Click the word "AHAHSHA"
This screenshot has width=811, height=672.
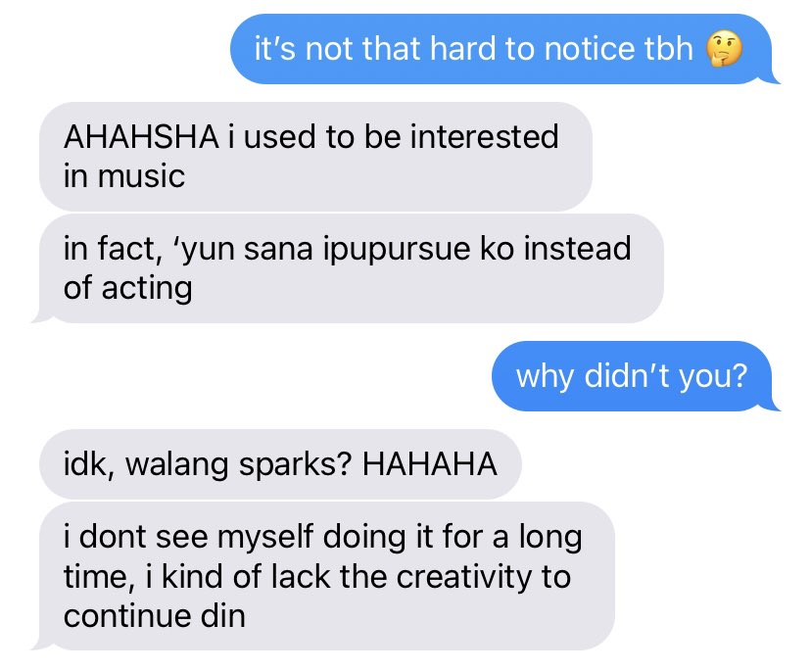click(x=141, y=137)
